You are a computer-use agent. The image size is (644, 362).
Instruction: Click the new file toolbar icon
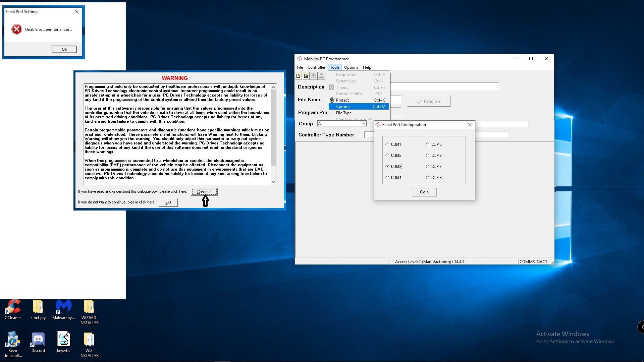[x=298, y=76]
